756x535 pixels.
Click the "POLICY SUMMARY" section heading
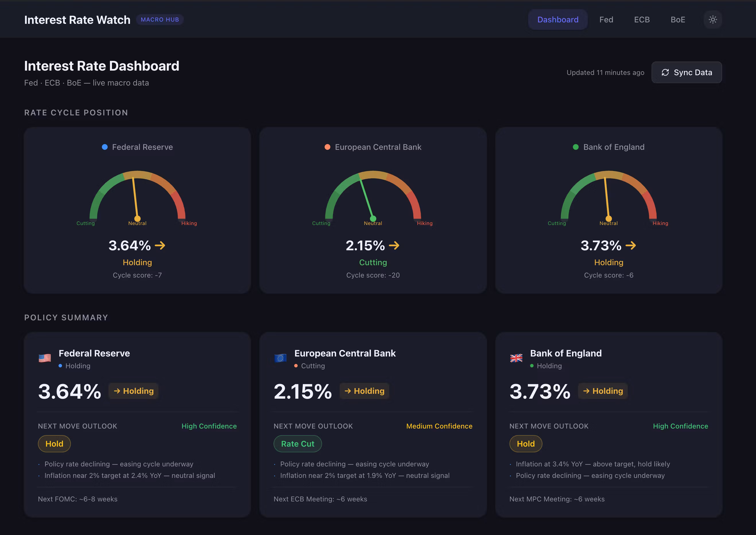point(66,317)
